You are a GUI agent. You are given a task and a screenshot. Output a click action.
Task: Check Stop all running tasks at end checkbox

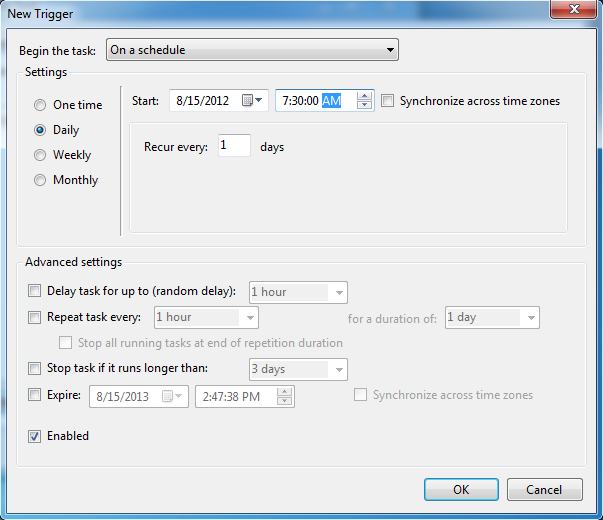tap(65, 342)
